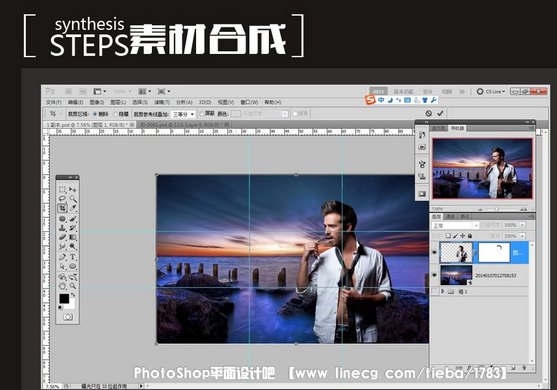Select the Dodge tool
The width and height of the screenshot is (557, 390).
(x=73, y=246)
